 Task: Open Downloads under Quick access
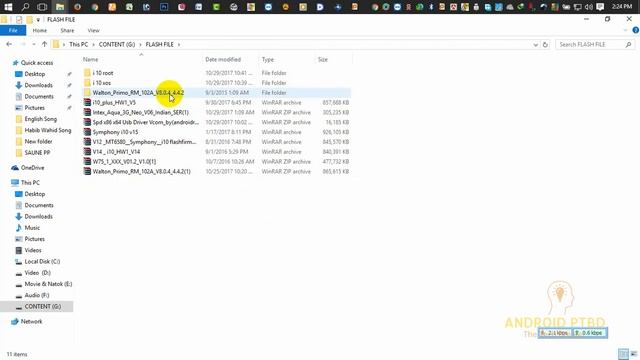click(38, 85)
